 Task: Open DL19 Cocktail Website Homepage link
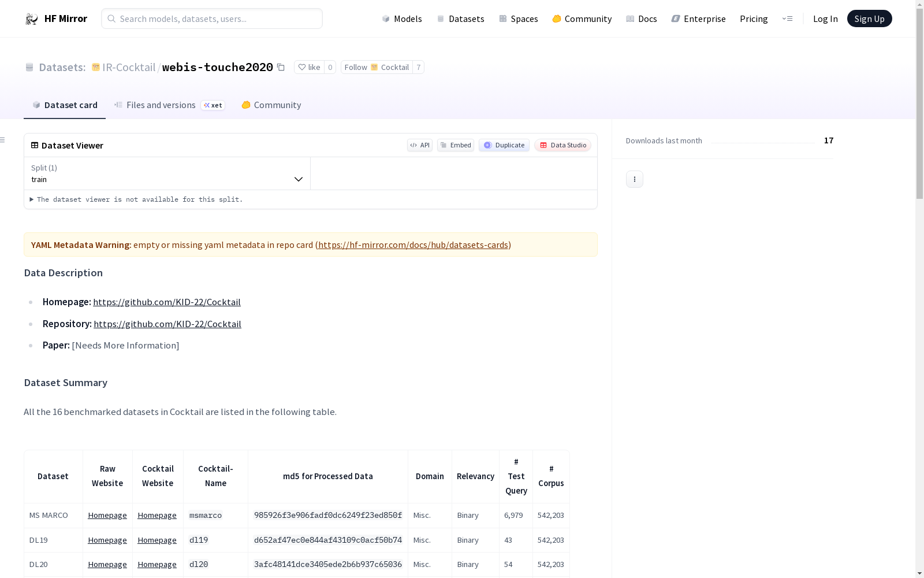click(x=157, y=540)
